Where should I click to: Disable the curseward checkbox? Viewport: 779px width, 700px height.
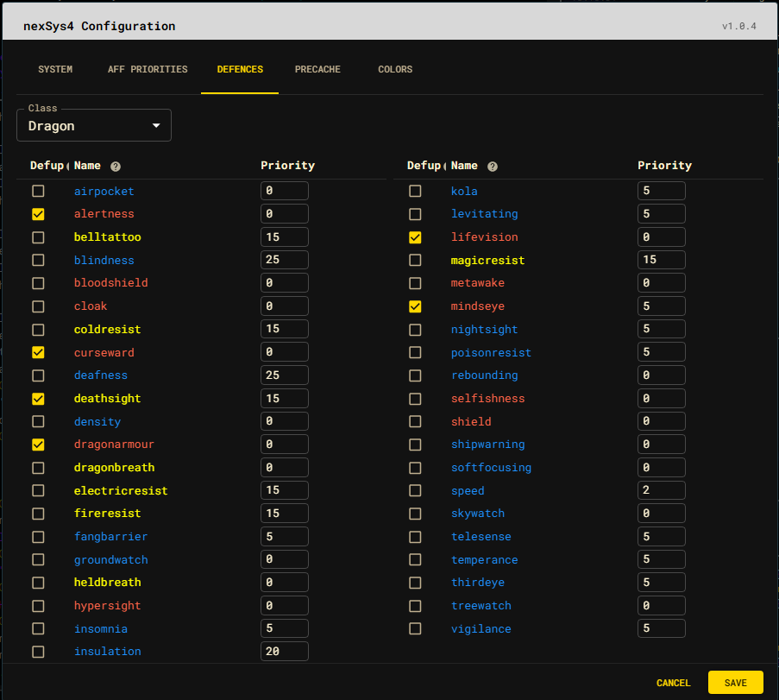pos(38,352)
